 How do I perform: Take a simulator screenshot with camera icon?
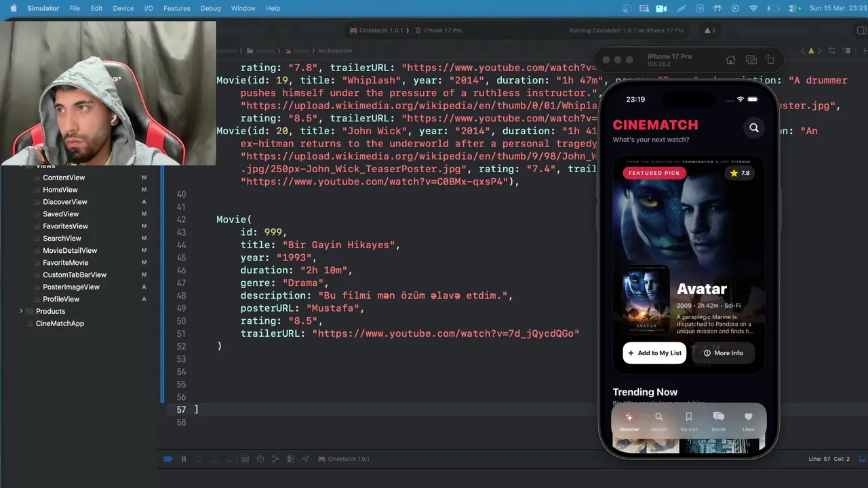pyautogui.click(x=751, y=60)
